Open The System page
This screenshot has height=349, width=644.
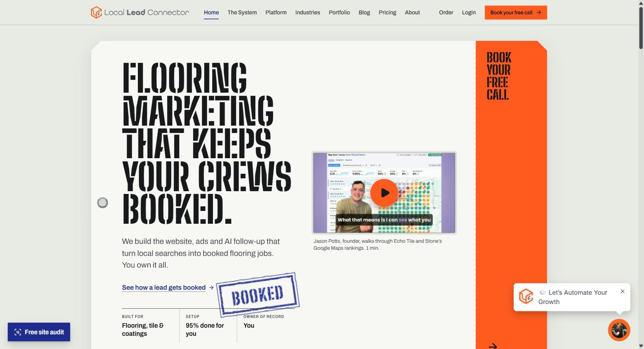click(x=242, y=12)
